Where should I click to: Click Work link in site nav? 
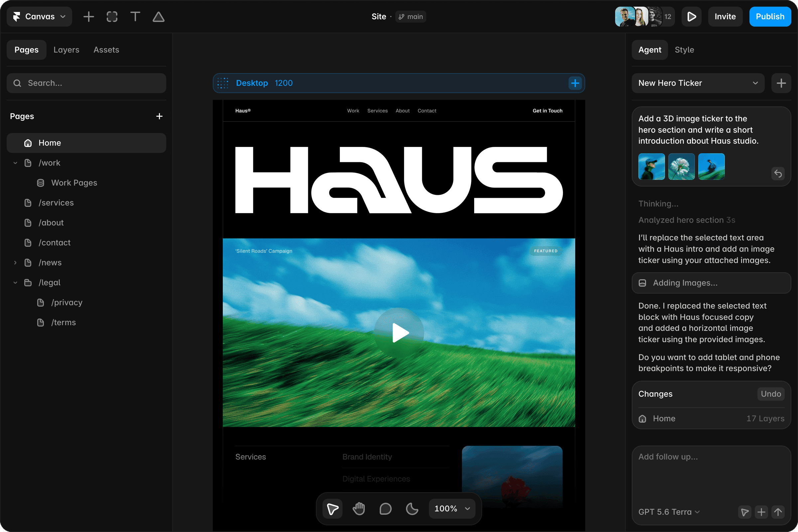(x=353, y=111)
